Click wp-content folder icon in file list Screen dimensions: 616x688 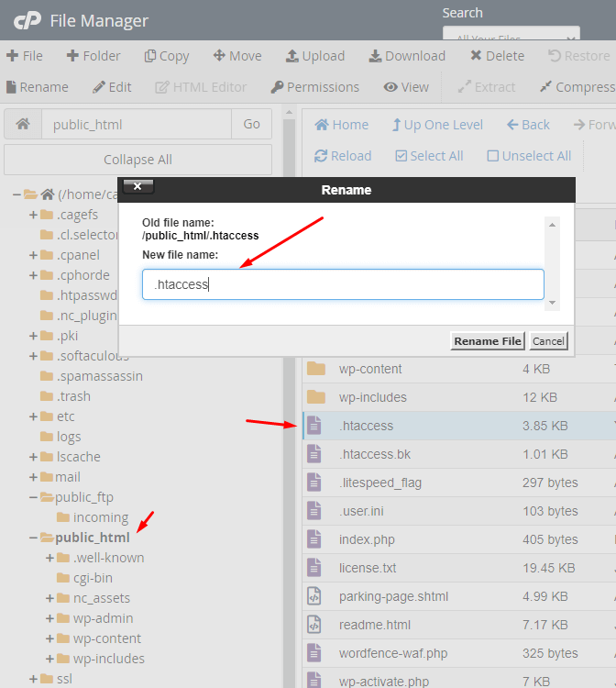[x=316, y=369]
